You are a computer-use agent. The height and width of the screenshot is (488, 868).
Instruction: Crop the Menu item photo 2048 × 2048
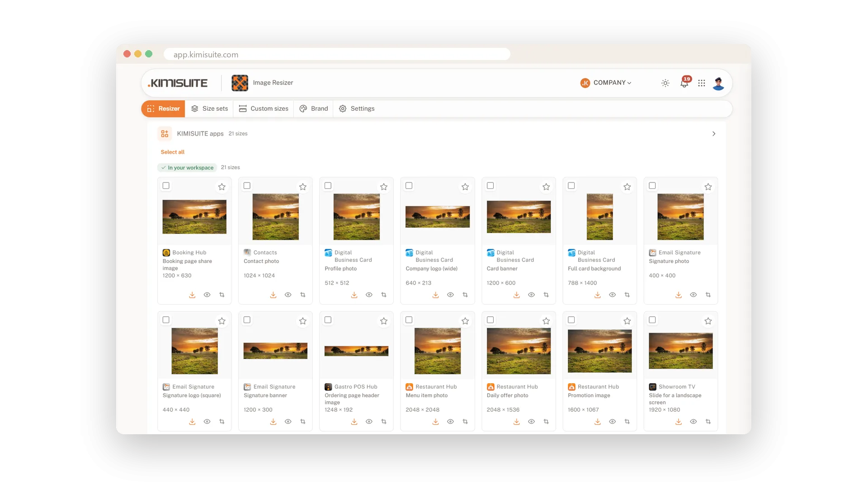click(x=465, y=422)
